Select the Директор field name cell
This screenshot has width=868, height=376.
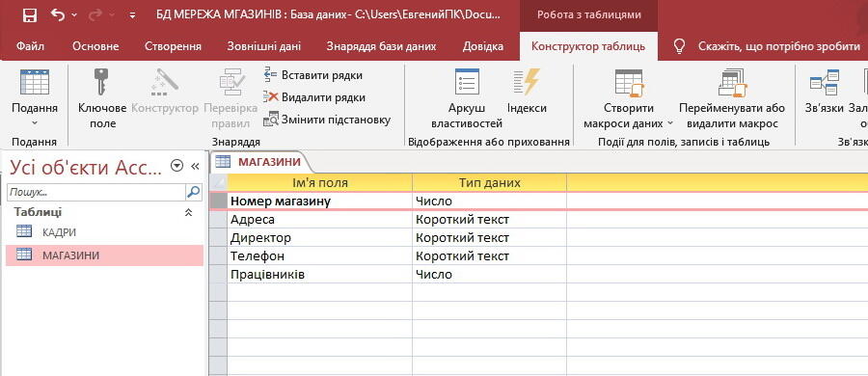point(320,237)
